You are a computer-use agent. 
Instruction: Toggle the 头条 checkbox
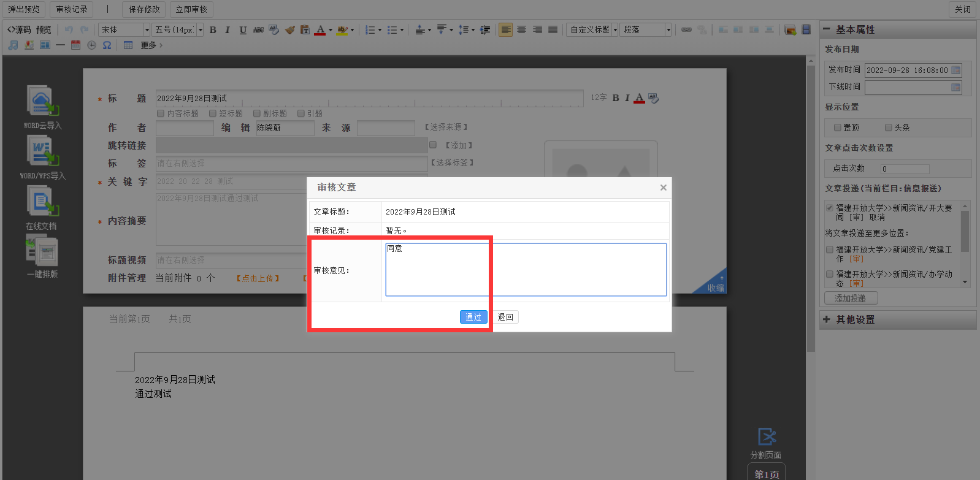tap(888, 128)
